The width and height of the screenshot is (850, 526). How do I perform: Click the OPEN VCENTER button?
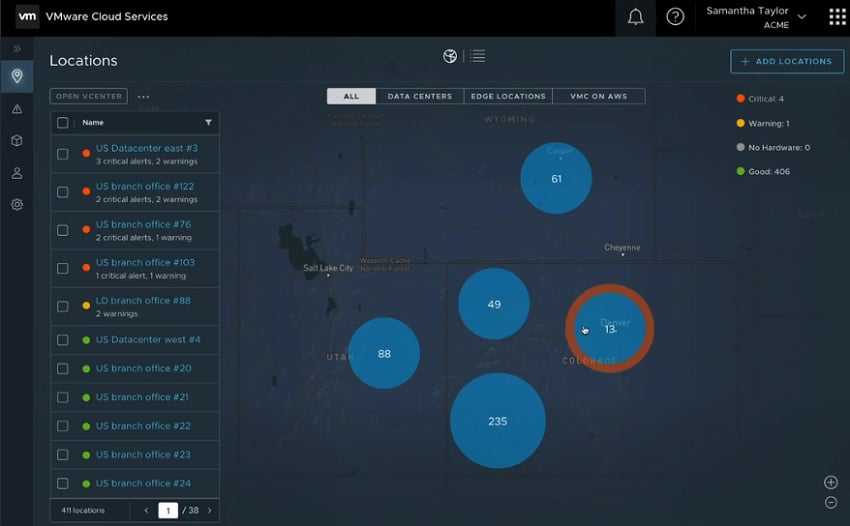click(x=89, y=96)
